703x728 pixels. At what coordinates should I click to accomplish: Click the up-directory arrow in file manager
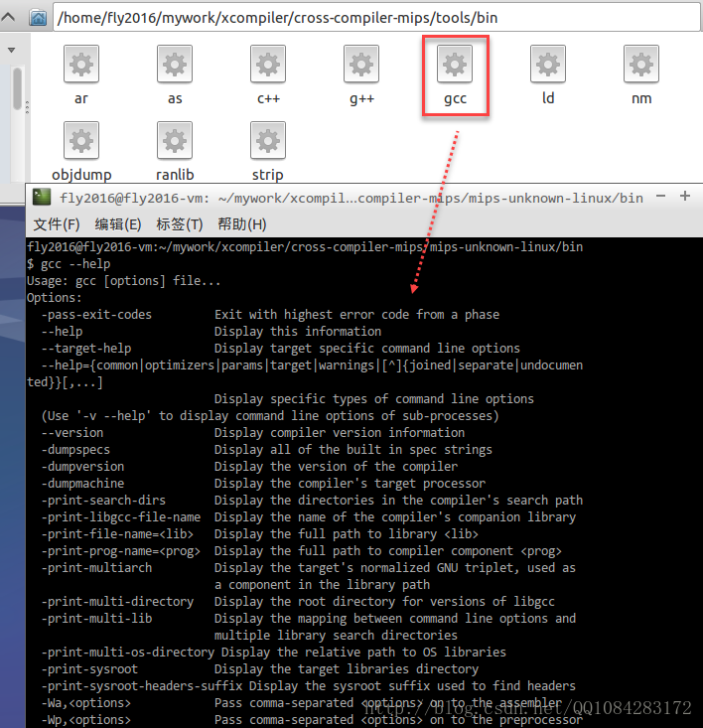coord(8,18)
